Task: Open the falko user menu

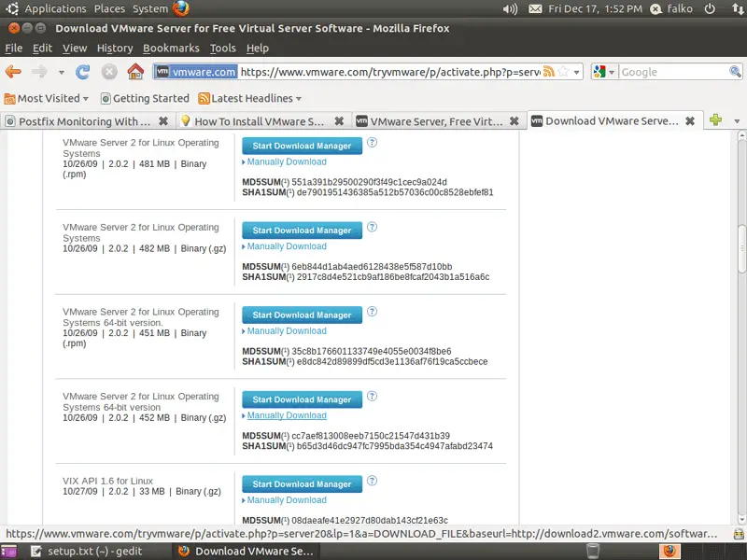Action: coord(672,8)
